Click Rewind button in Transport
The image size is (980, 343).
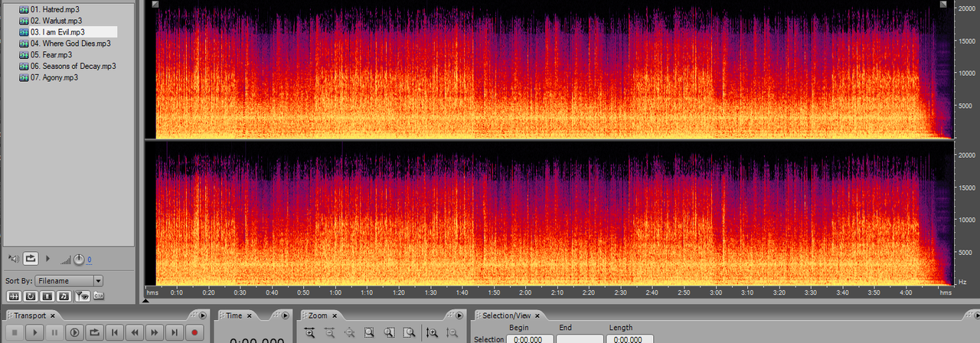click(x=135, y=332)
